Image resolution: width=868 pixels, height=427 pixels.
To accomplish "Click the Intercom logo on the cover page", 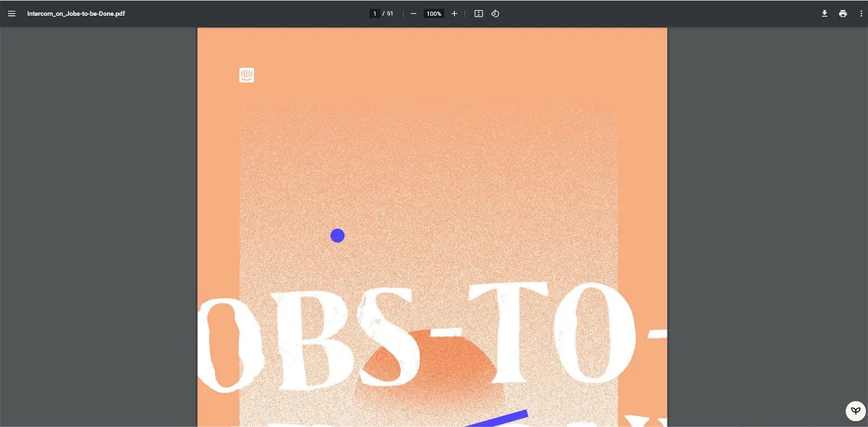I will 247,75.
